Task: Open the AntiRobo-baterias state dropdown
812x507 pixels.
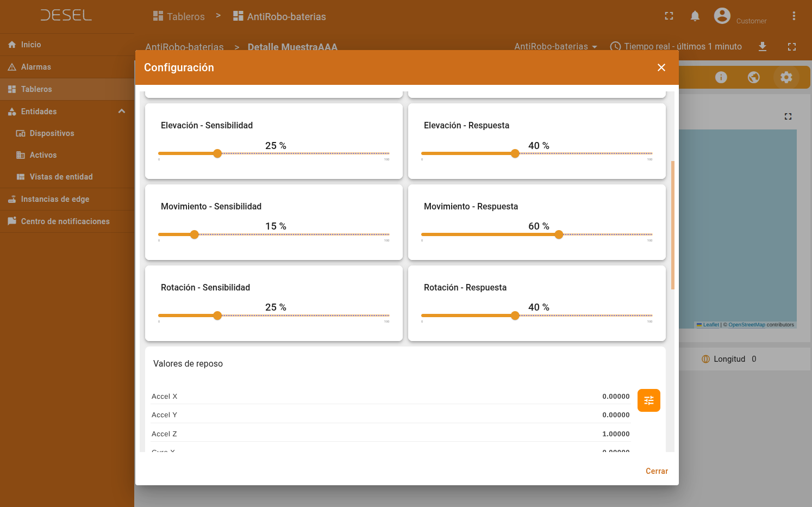Action: [555, 47]
